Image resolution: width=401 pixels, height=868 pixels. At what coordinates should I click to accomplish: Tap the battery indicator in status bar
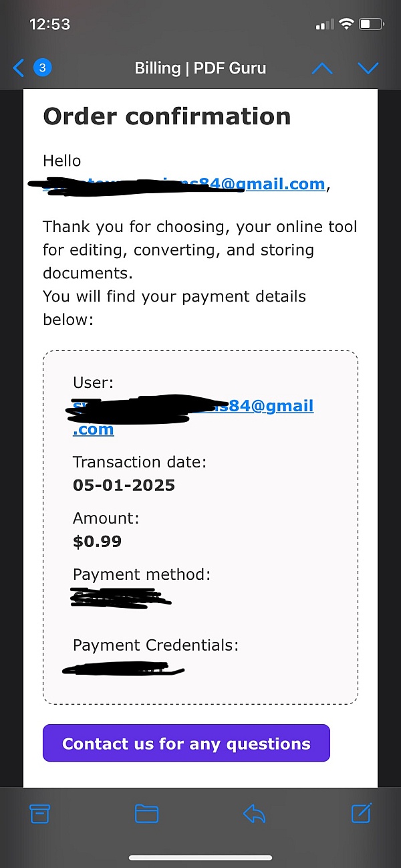pyautogui.click(x=372, y=24)
